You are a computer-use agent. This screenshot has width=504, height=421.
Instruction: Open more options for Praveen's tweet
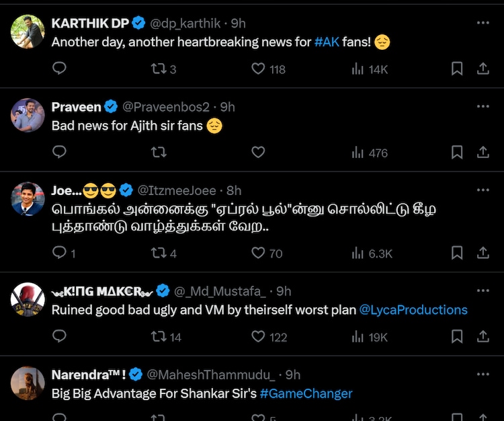pos(482,106)
